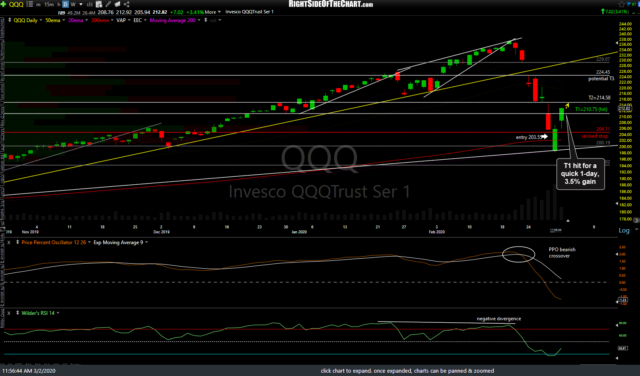
Task: Click the scroll-right arrow at chart edge
Action: click(x=636, y=220)
